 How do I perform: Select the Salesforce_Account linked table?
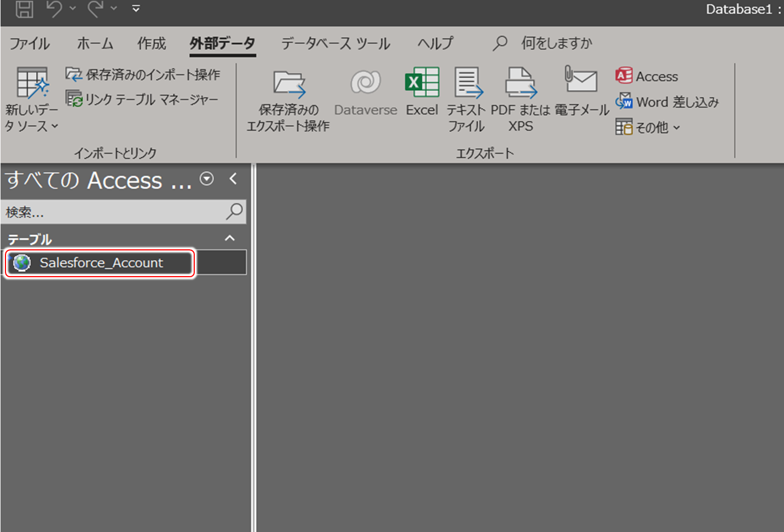click(101, 262)
